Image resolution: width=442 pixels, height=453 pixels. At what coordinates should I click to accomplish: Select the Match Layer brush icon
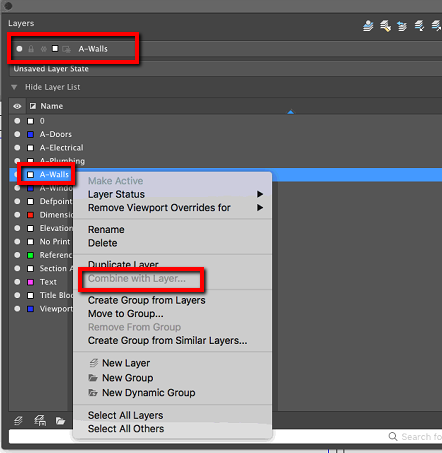pos(385,26)
